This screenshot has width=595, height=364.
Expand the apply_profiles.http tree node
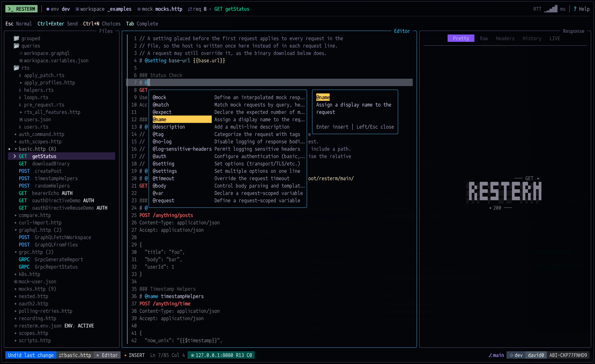tap(21, 83)
